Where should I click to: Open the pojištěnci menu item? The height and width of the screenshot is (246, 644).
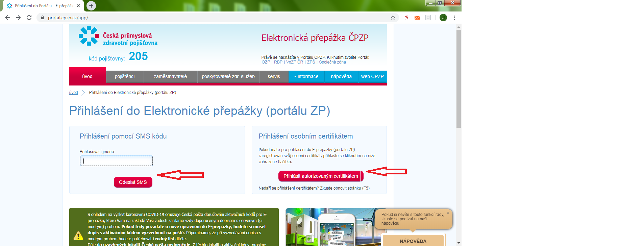tap(124, 76)
